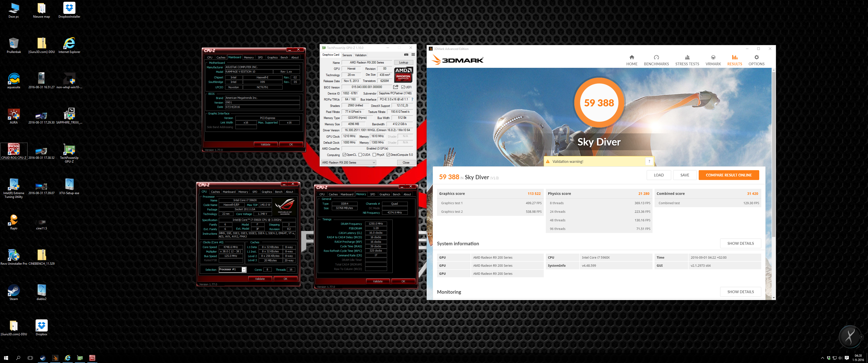The image size is (868, 363).
Task: Click Core Speed value 4748.6 MHz
Action: click(230, 247)
